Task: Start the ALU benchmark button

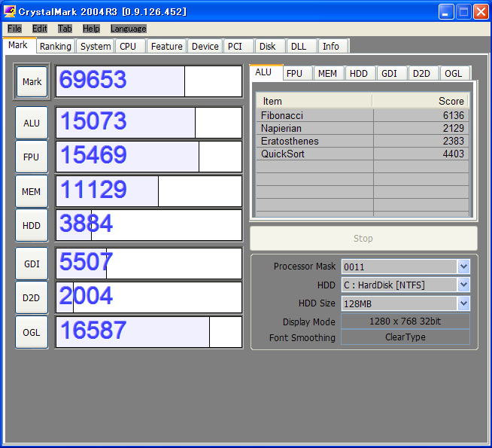Action: point(32,123)
